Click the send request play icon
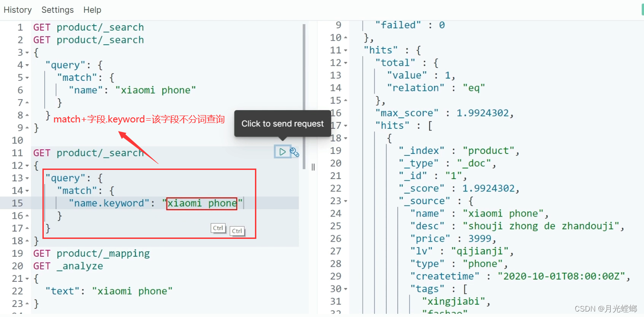 [x=283, y=152]
